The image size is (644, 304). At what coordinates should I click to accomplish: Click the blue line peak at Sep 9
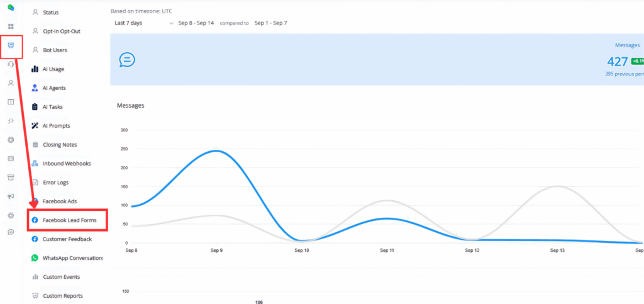point(216,150)
